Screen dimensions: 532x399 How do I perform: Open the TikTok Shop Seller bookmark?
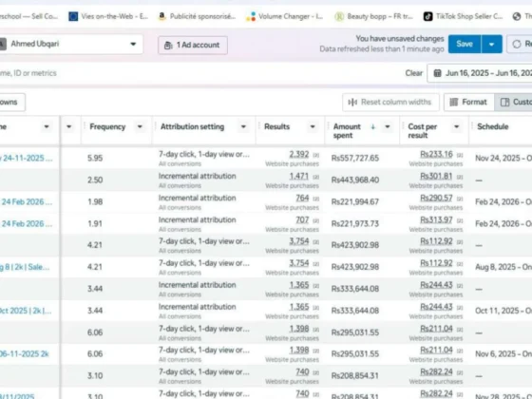pyautogui.click(x=463, y=16)
